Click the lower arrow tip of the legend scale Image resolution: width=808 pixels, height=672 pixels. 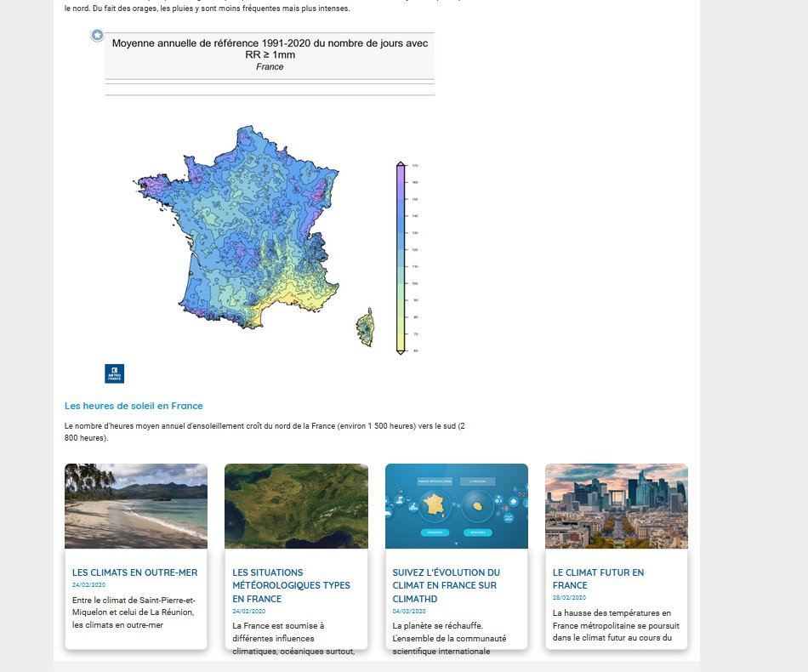click(401, 352)
